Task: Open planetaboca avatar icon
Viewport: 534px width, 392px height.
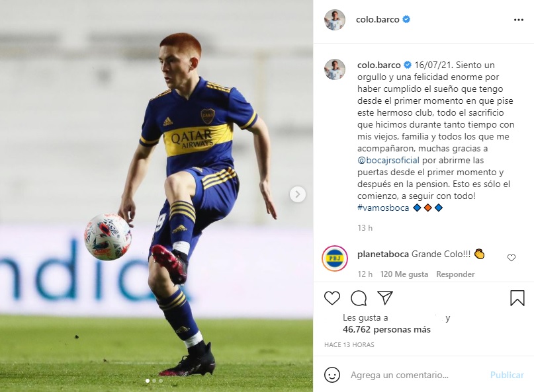Action: pos(334,258)
